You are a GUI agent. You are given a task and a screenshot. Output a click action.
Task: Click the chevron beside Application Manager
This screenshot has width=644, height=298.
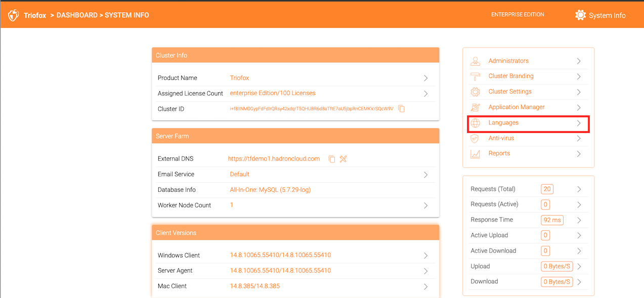[579, 107]
